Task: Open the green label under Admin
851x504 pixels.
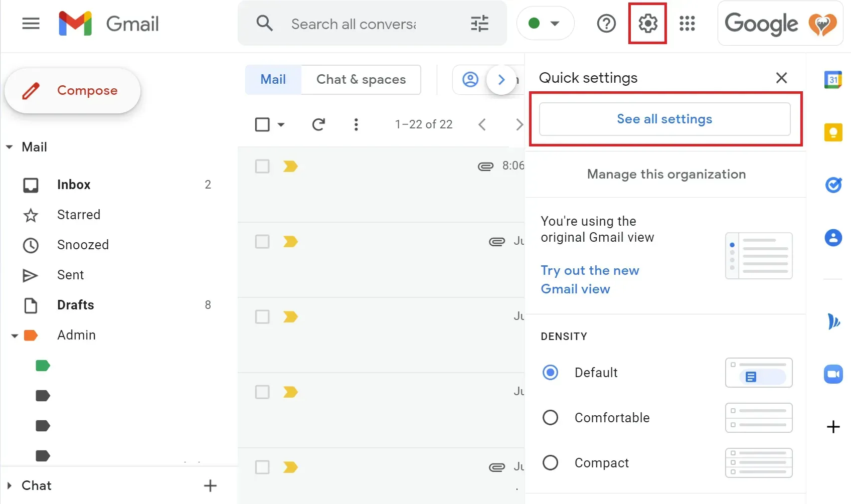Action: (43, 366)
